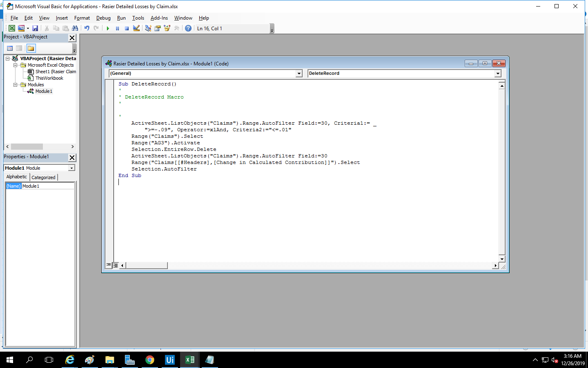Open the DeleteRecord procedure dropdown
Screen dimensions: 588x368
(x=498, y=74)
